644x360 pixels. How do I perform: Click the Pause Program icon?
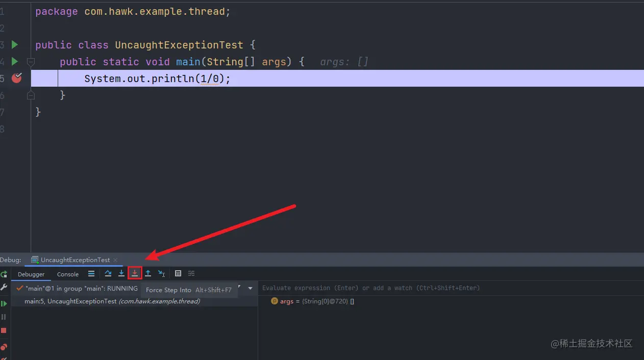(4, 317)
